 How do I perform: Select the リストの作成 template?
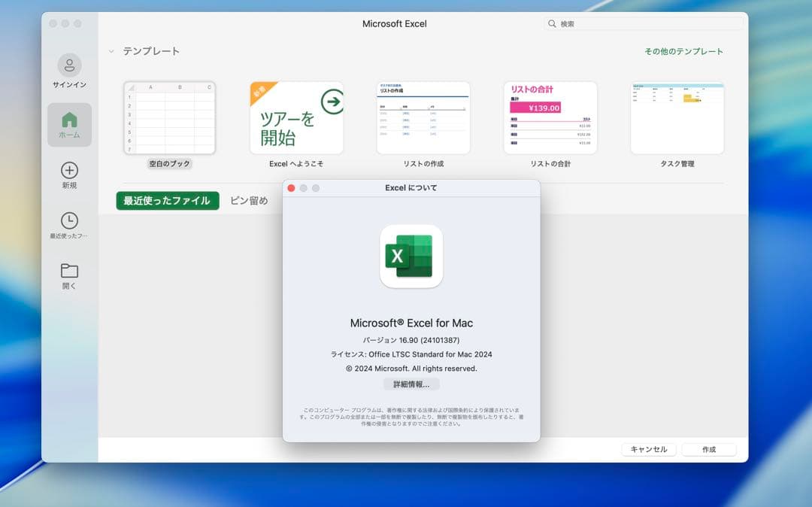(x=423, y=117)
